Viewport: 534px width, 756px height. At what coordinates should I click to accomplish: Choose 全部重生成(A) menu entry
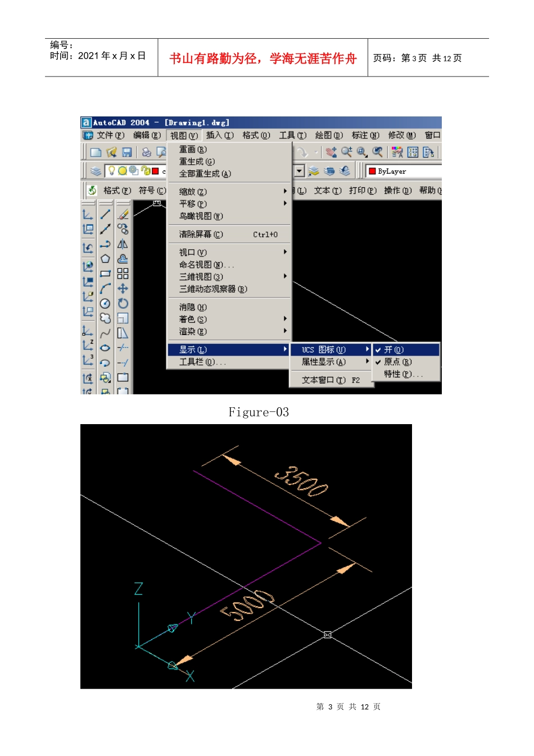(229, 173)
